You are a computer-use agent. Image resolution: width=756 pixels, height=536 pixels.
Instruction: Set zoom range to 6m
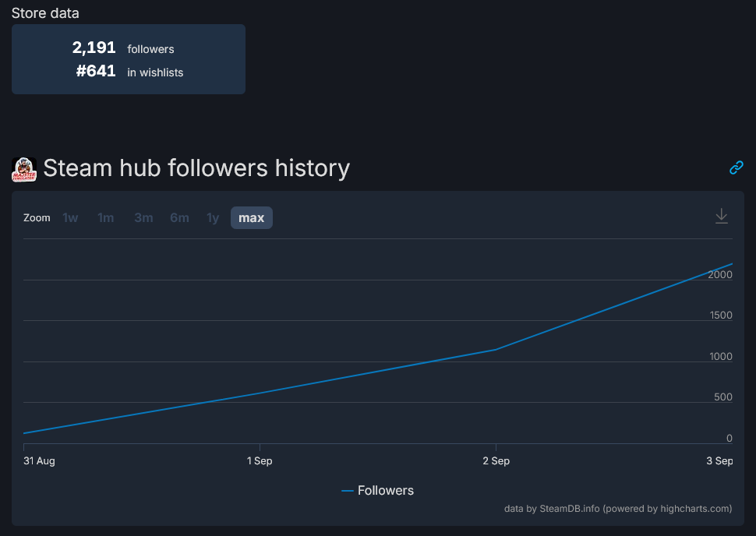point(179,218)
